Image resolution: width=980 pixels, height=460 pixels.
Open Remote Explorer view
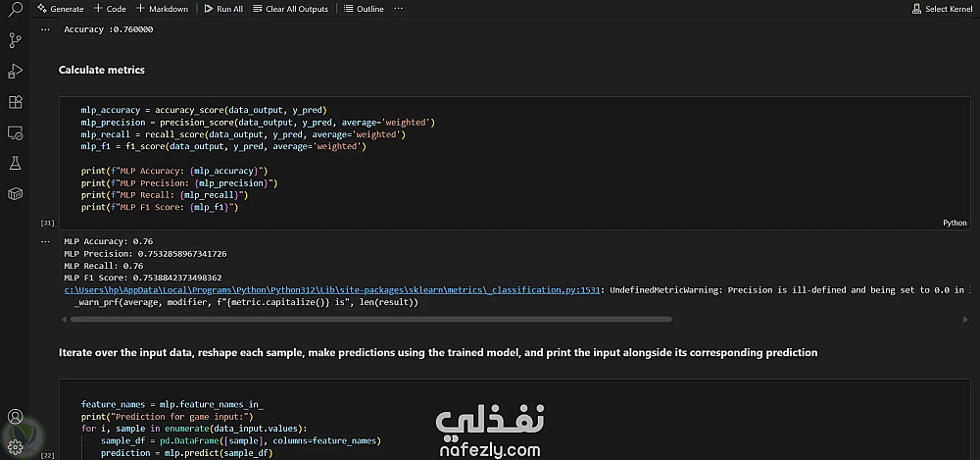pyautogui.click(x=15, y=132)
